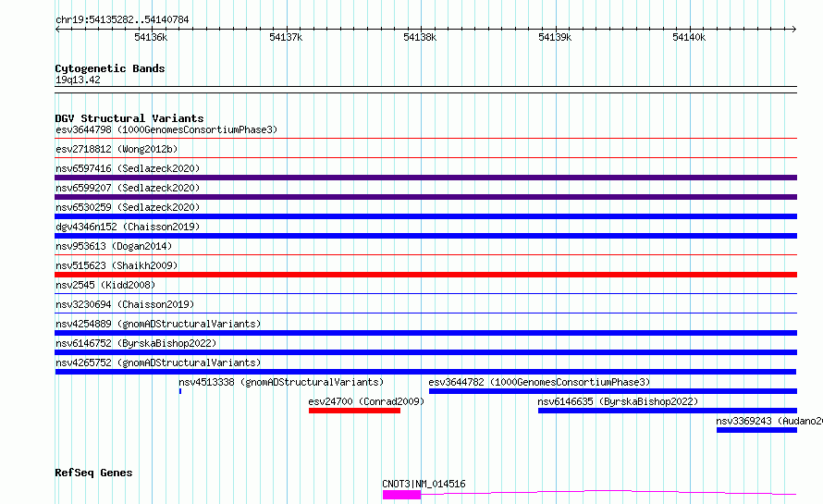Viewport: 823px width, 504px height.
Task: Open dgv4346n152 (Chaisson2019) label
Action: pyautogui.click(x=128, y=227)
